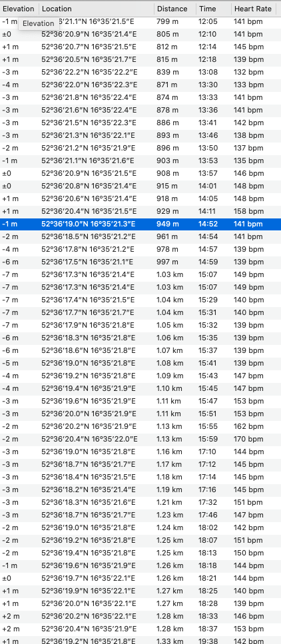Click the 158 bpm heart rate cell

(x=248, y=212)
